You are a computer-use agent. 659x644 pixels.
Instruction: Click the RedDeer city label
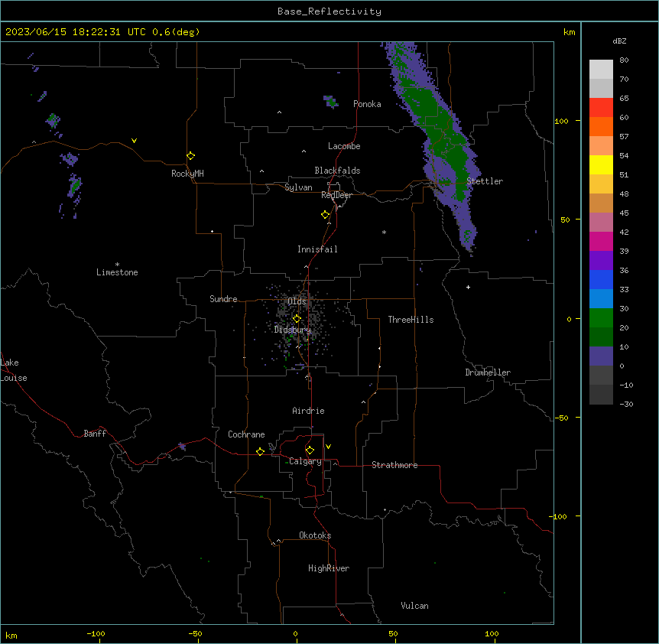[x=336, y=195]
